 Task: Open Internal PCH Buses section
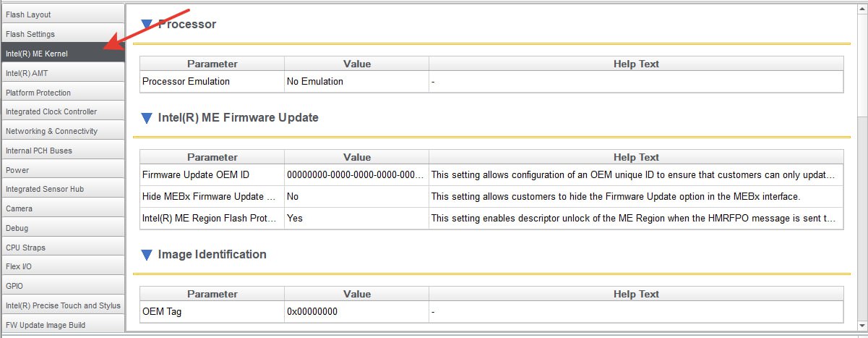(62, 151)
